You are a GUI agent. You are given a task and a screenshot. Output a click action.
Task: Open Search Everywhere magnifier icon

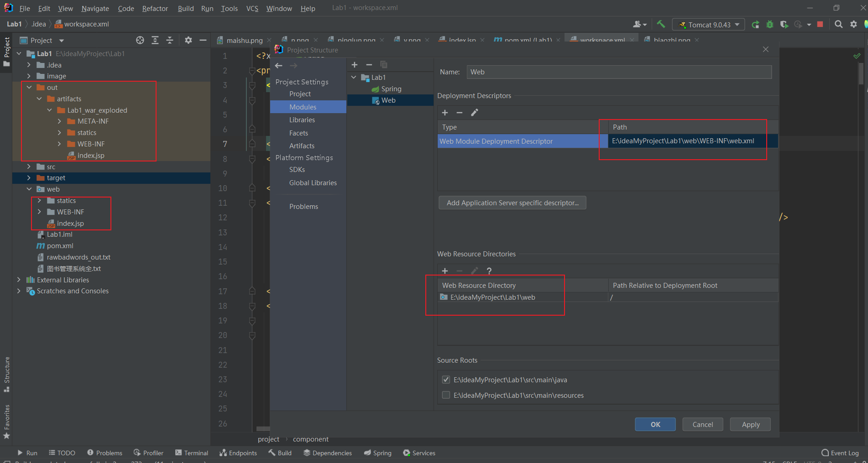point(838,24)
